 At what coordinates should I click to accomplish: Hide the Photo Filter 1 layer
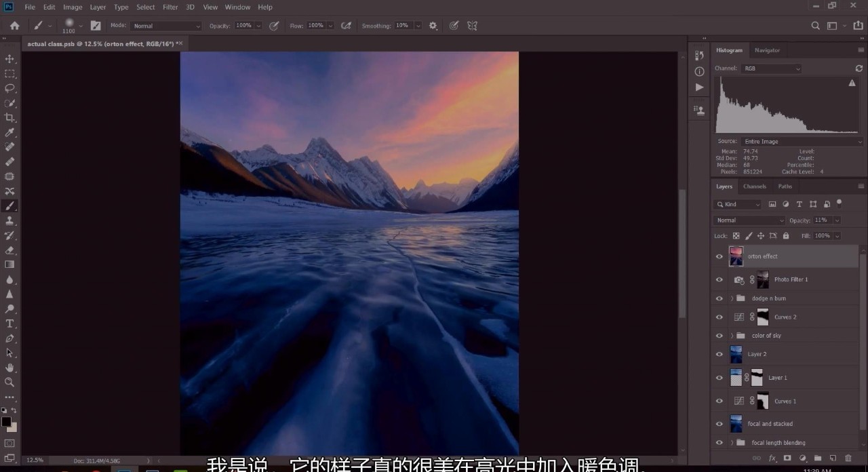click(x=719, y=279)
